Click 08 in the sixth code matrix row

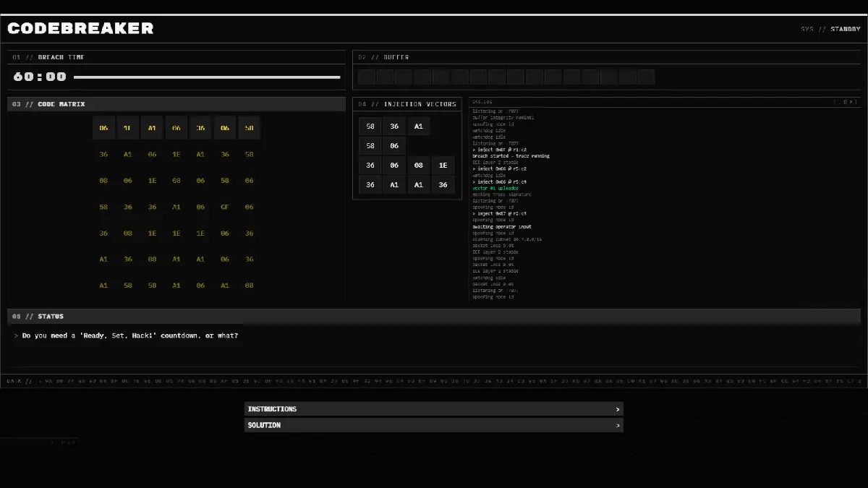point(152,260)
